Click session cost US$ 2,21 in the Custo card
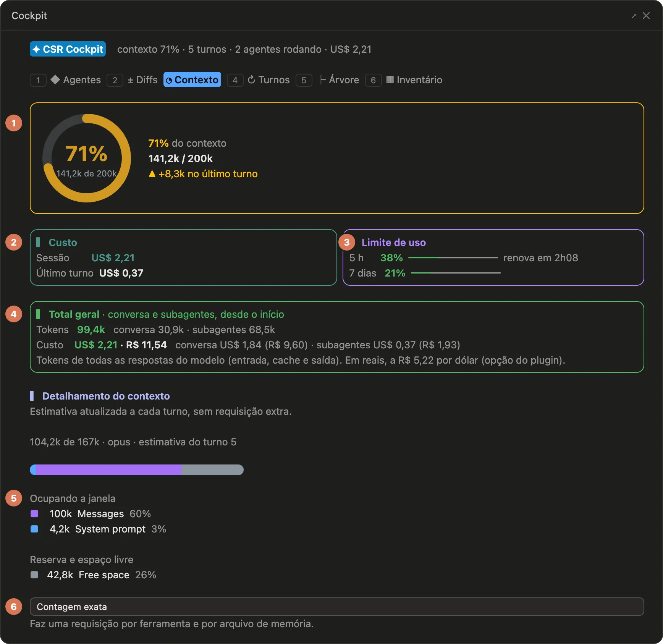663x644 pixels. pyautogui.click(x=113, y=258)
